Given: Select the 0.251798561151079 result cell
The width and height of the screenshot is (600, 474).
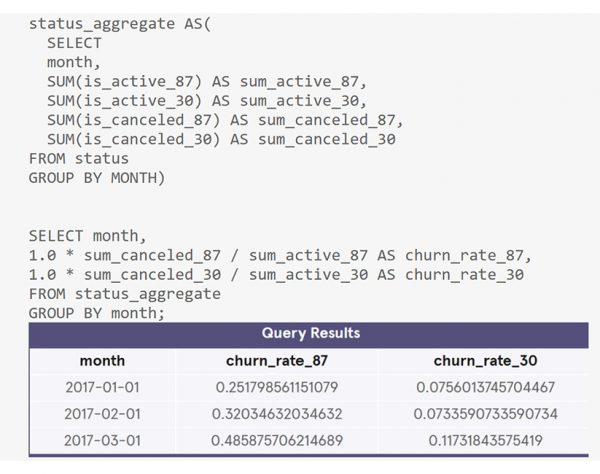Looking at the screenshot, I should 277,387.
